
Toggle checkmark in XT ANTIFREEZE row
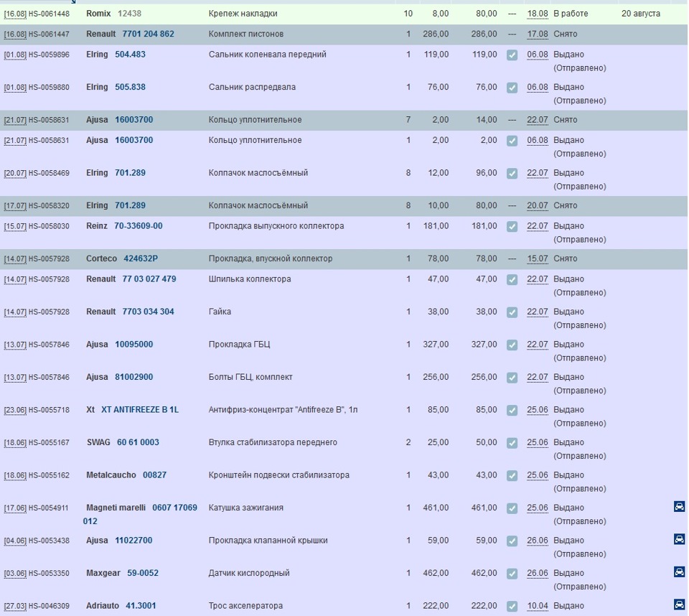[x=512, y=410]
